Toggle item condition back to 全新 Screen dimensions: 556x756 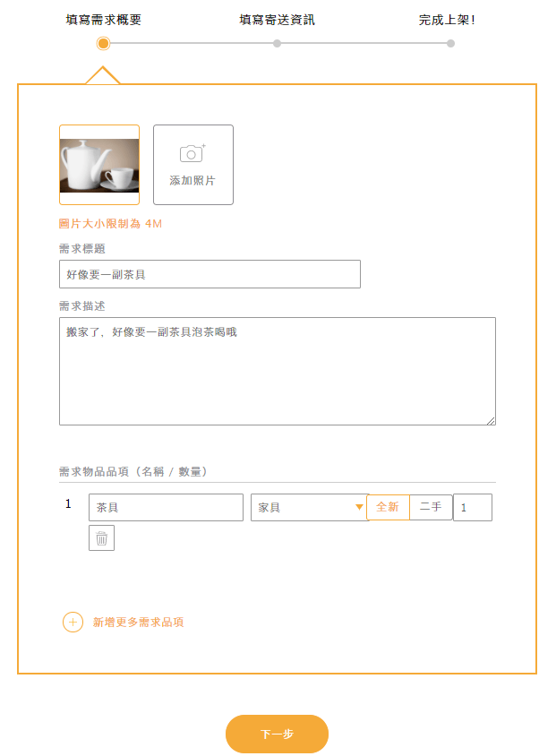386,507
